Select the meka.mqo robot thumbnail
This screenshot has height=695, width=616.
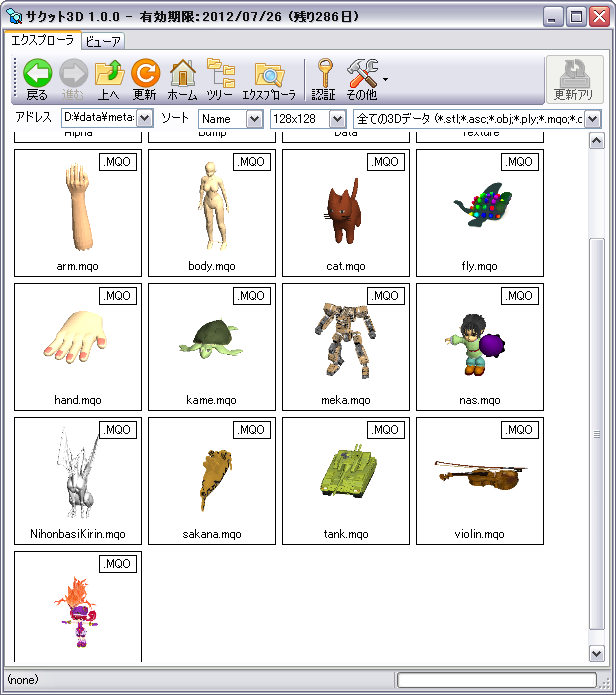click(x=346, y=347)
